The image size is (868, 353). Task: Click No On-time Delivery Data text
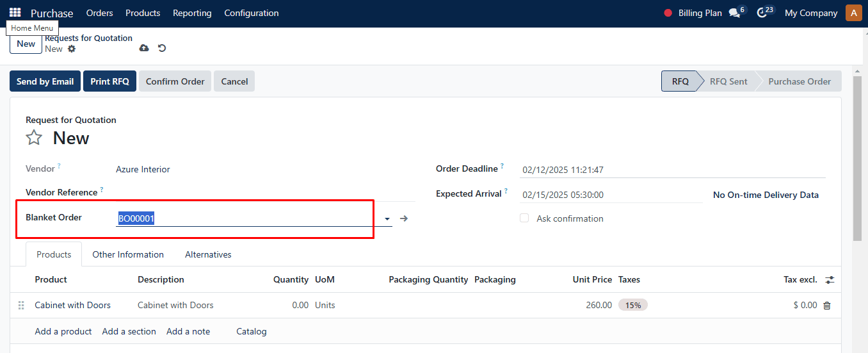[766, 195]
